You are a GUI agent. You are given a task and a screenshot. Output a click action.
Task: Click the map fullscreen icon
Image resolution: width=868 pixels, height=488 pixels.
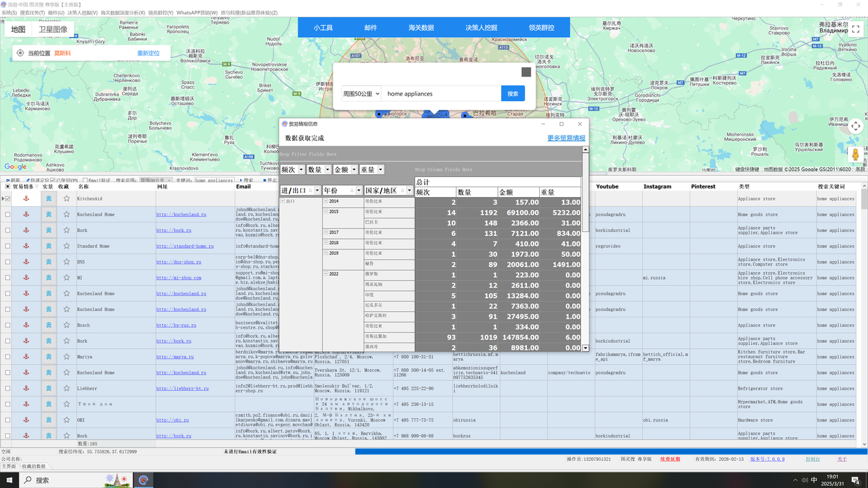click(856, 30)
